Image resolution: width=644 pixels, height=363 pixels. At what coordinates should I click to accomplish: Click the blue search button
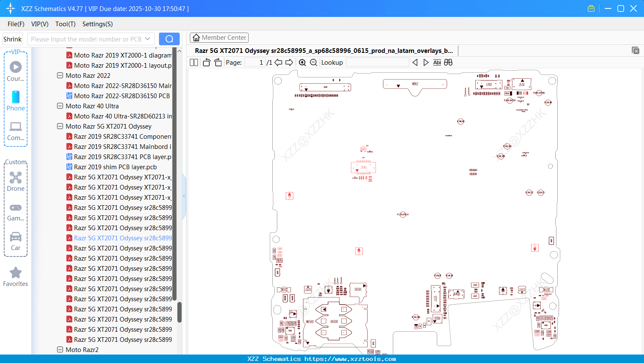169,39
